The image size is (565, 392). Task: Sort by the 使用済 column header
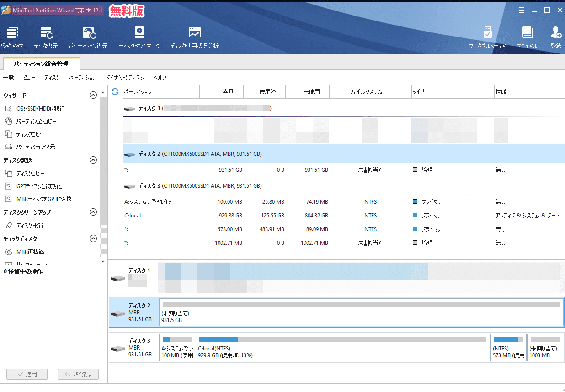(x=265, y=92)
